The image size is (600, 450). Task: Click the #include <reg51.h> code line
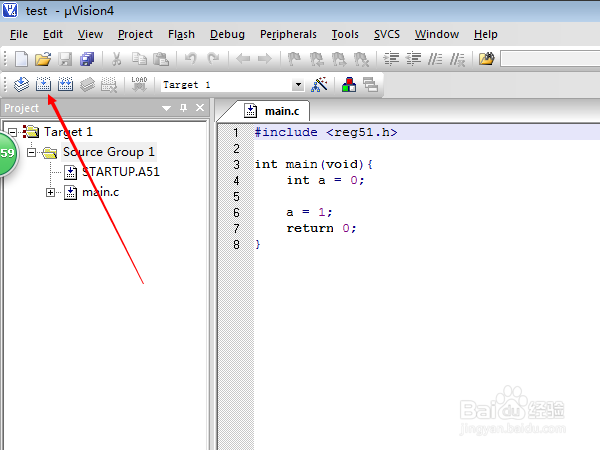(326, 132)
